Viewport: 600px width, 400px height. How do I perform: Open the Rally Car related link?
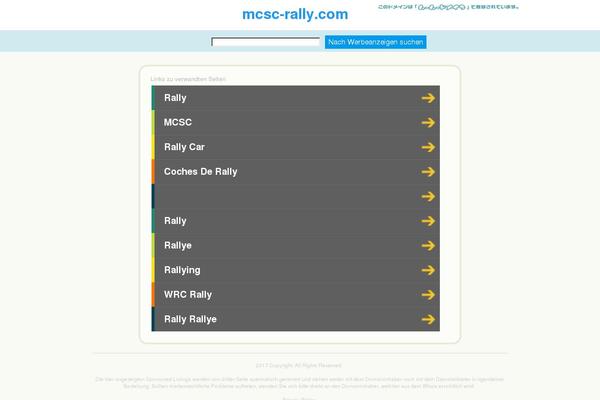[184, 147]
